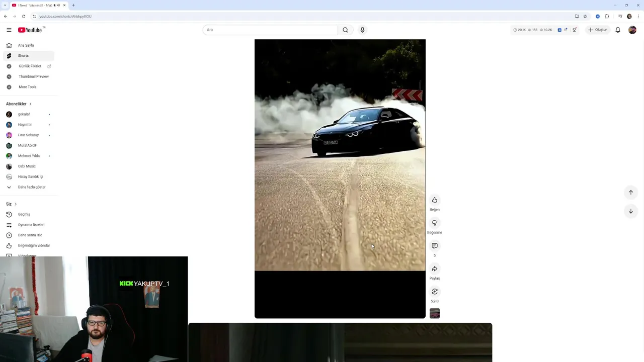Open the sound thumbnail under remix

(435, 313)
